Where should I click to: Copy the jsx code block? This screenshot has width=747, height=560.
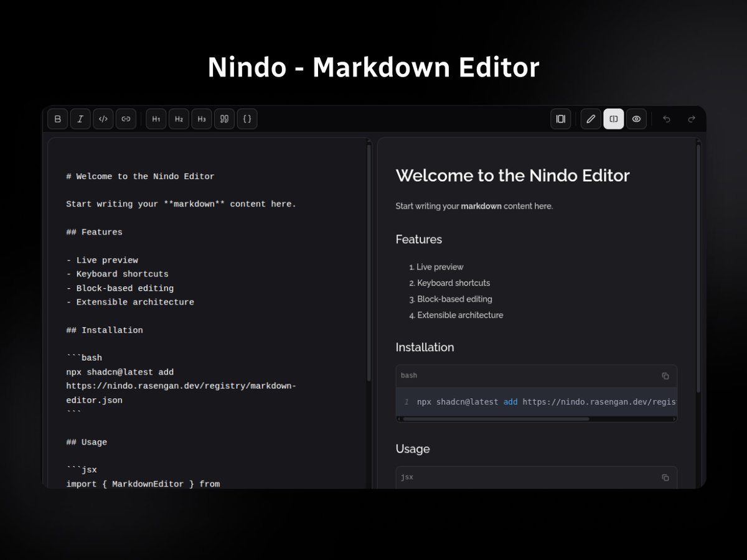tap(665, 477)
